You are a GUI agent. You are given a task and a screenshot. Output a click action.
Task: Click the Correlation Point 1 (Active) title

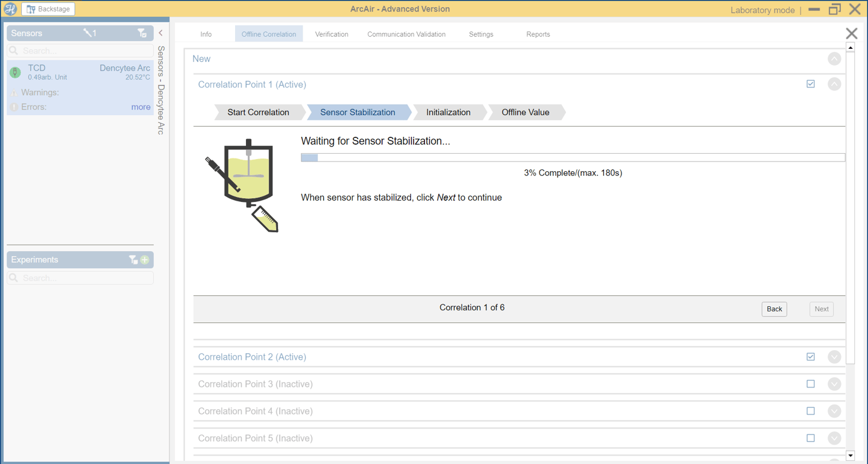pyautogui.click(x=252, y=84)
